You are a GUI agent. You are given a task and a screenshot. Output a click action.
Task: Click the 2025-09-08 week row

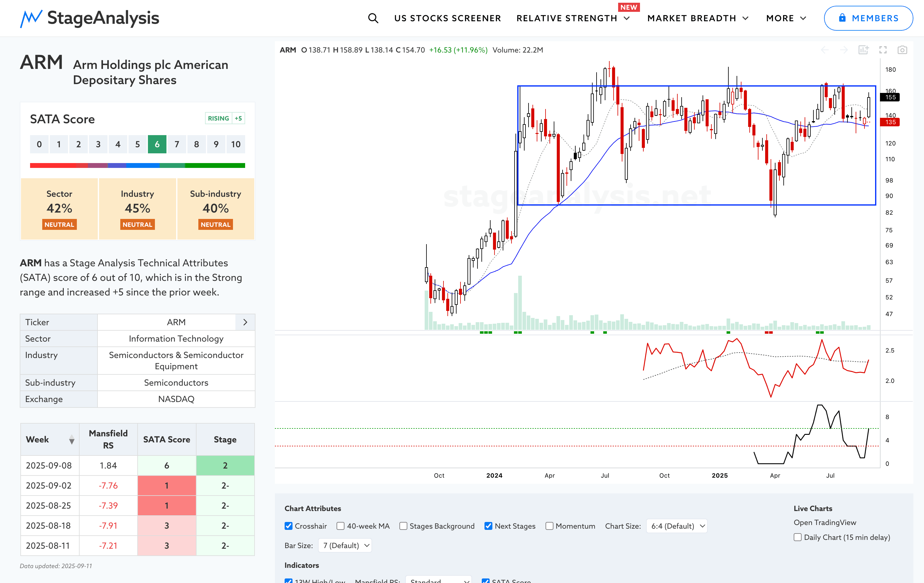click(137, 465)
